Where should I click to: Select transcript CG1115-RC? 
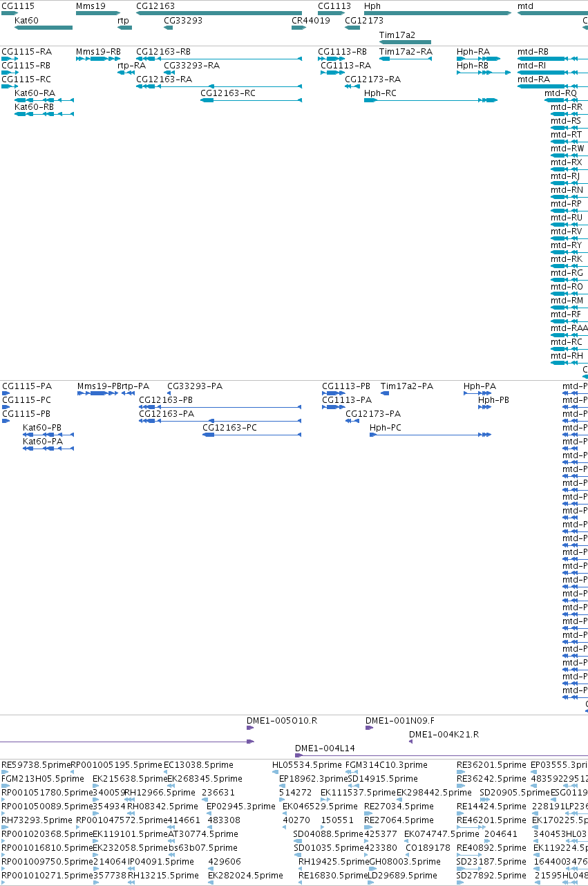coord(26,79)
